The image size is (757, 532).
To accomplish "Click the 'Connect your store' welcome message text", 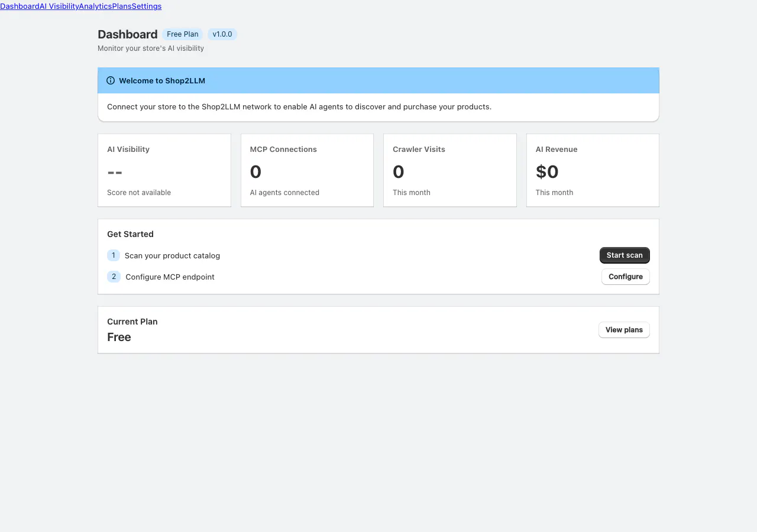I will coord(299,107).
